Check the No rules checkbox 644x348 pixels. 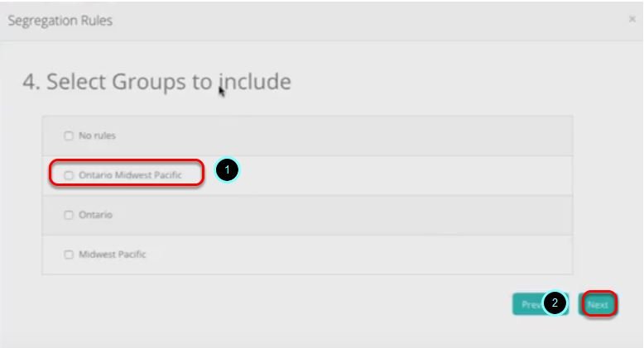(x=70, y=136)
